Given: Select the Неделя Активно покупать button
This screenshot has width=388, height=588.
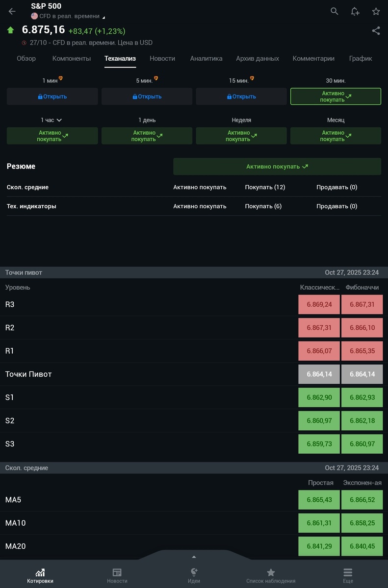Looking at the screenshot, I should pyautogui.click(x=241, y=136).
